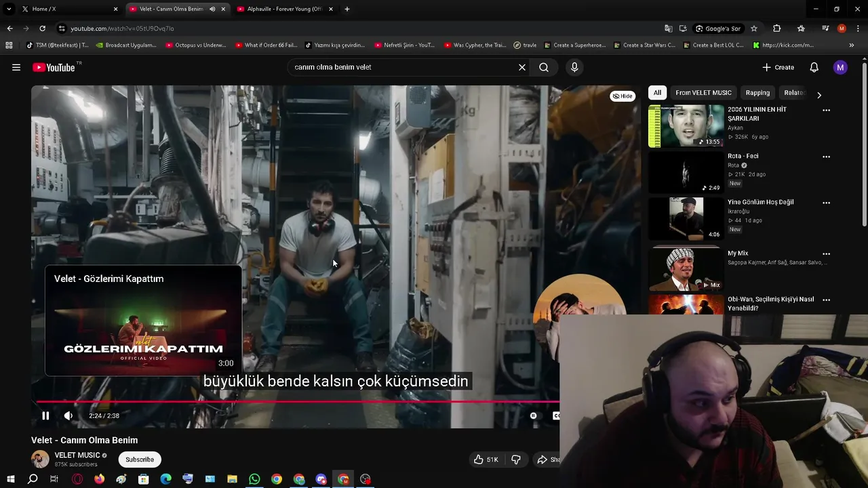Mute the Velet tab via speaker icon
Image resolution: width=868 pixels, height=488 pixels.
pos(212,9)
